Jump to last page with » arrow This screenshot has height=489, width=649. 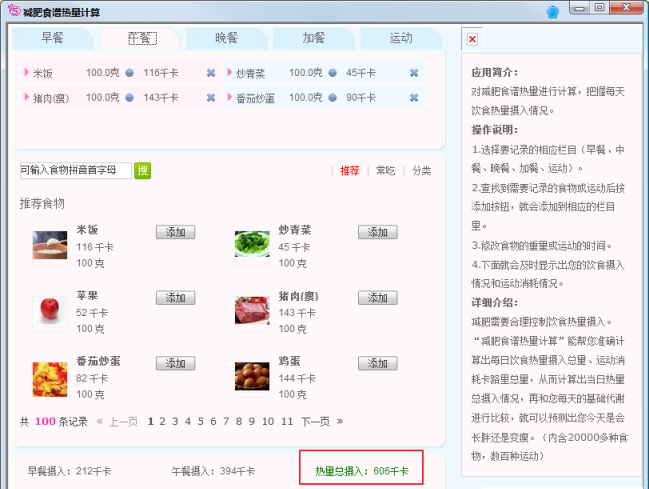(x=340, y=421)
